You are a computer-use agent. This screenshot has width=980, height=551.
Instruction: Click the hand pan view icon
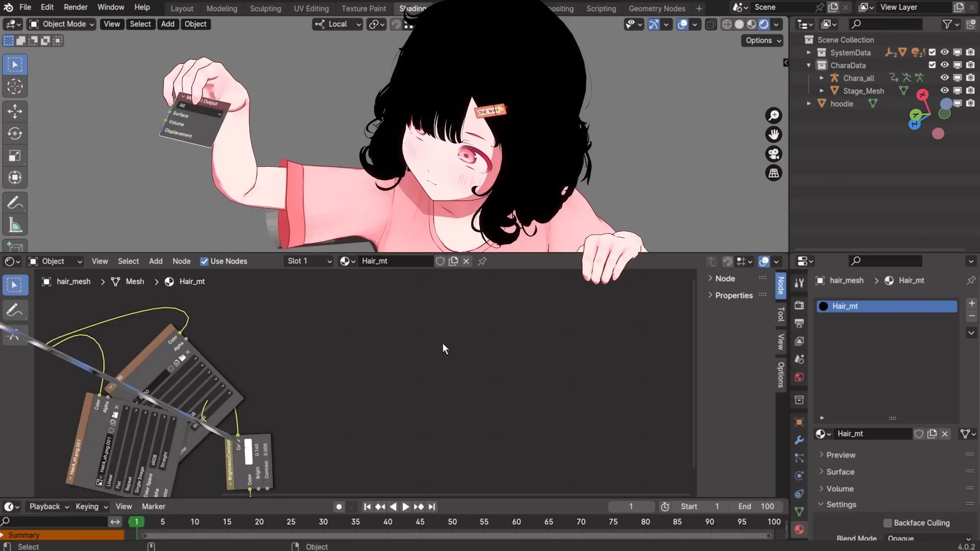click(x=774, y=134)
